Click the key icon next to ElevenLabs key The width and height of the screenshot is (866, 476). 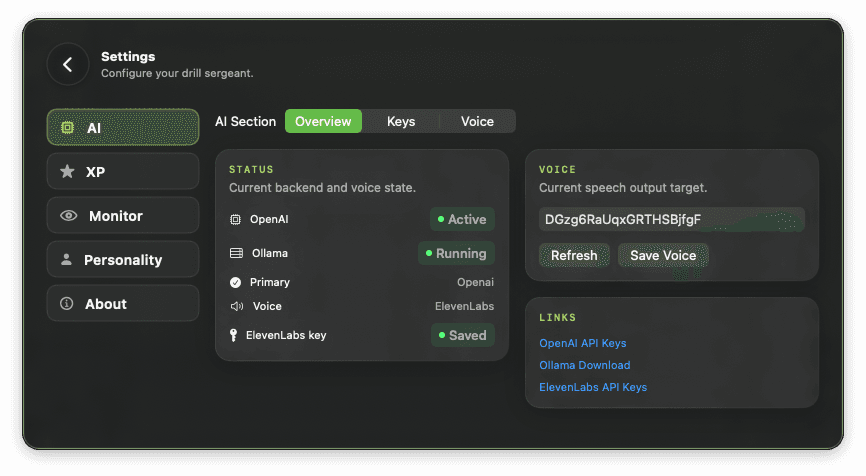233,335
